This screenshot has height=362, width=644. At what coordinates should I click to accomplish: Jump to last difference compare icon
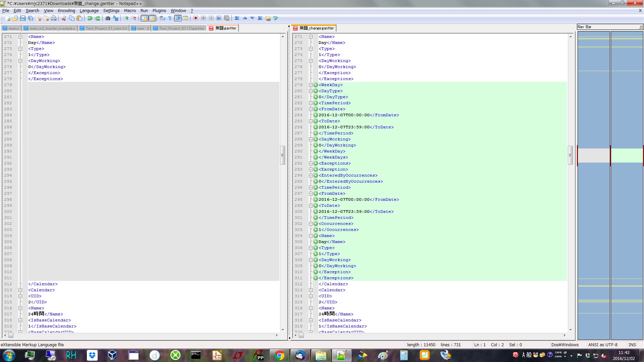(260, 18)
